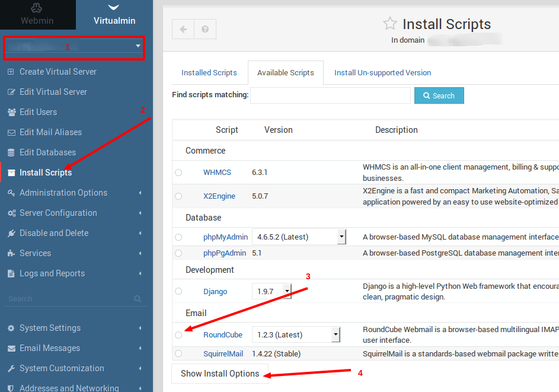
Task: Select the RoundCube radio button
Action: 178,335
